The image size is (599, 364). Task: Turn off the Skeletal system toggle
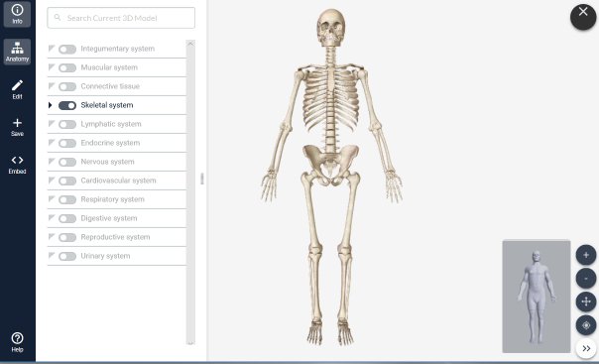pyautogui.click(x=67, y=105)
